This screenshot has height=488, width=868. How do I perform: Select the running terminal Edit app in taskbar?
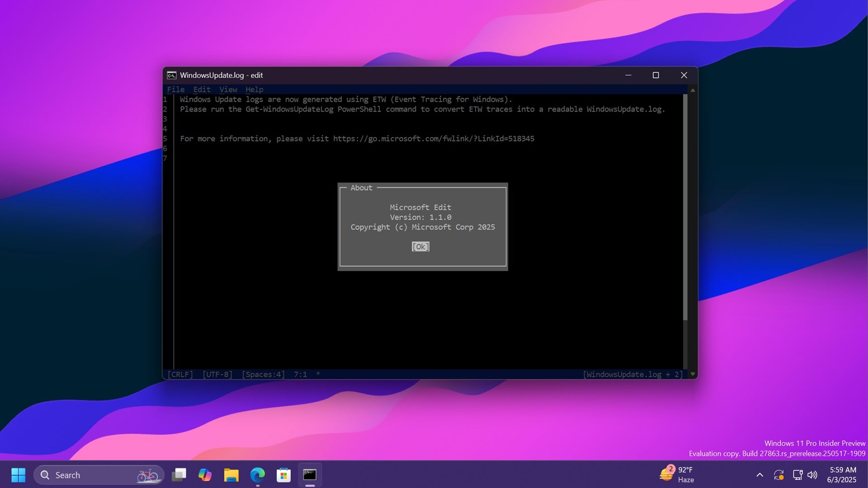(310, 475)
